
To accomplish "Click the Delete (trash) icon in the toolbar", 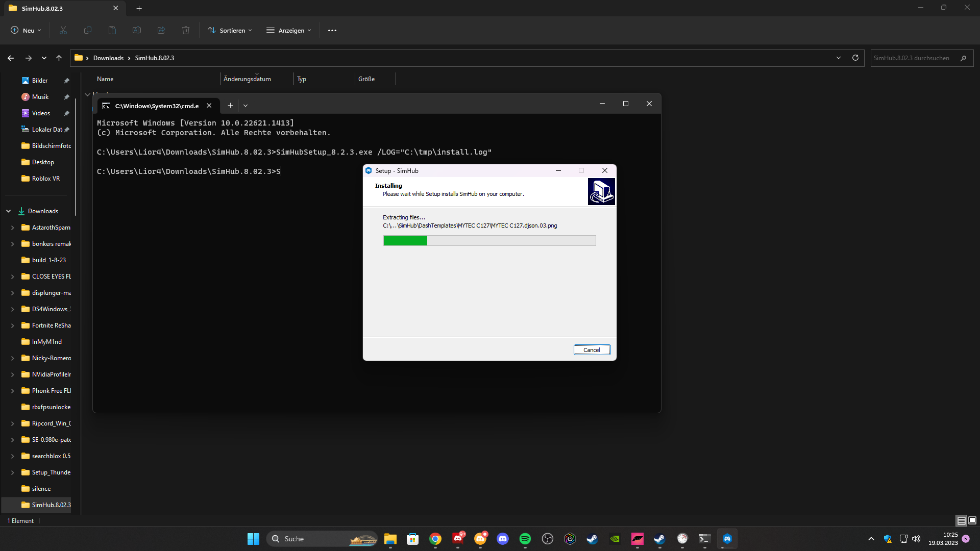I will pos(185,30).
